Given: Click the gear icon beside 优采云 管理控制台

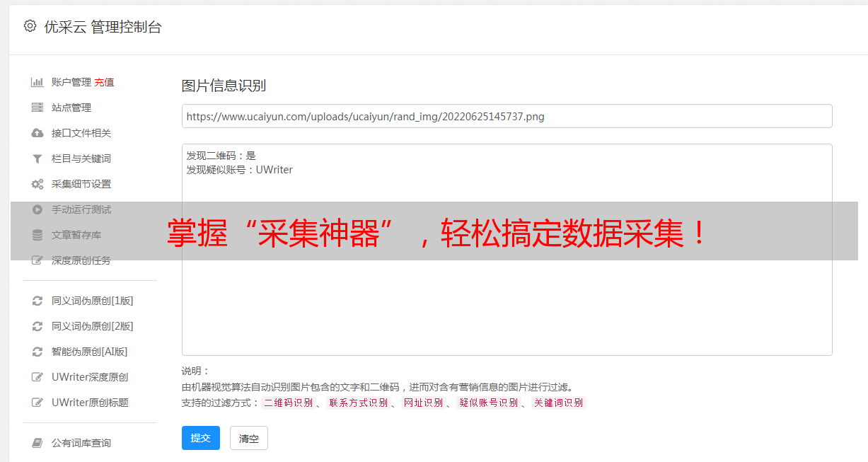Looking at the screenshot, I should coord(30,26).
